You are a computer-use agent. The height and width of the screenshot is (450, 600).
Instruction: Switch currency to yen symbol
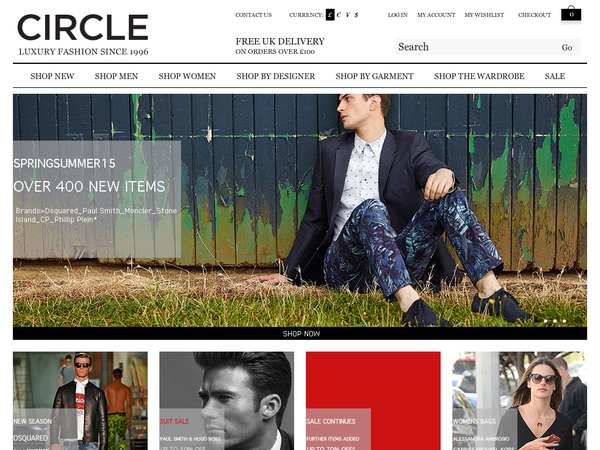click(347, 15)
